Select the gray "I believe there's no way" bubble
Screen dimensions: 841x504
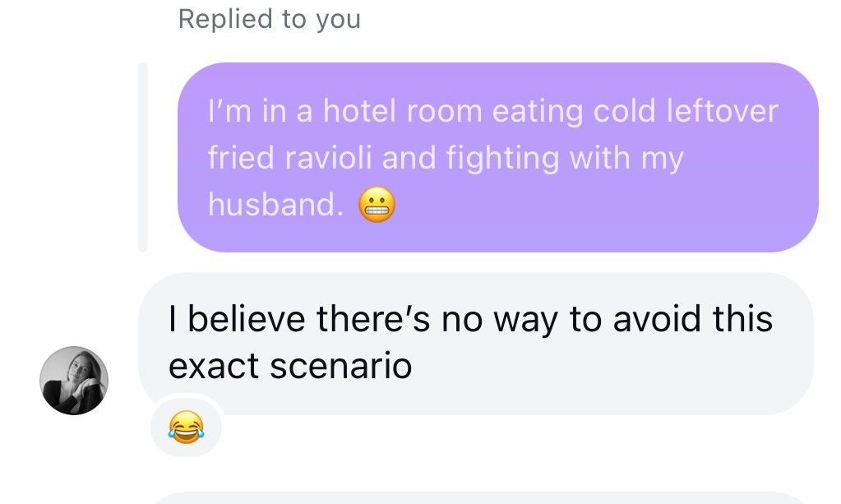[476, 343]
